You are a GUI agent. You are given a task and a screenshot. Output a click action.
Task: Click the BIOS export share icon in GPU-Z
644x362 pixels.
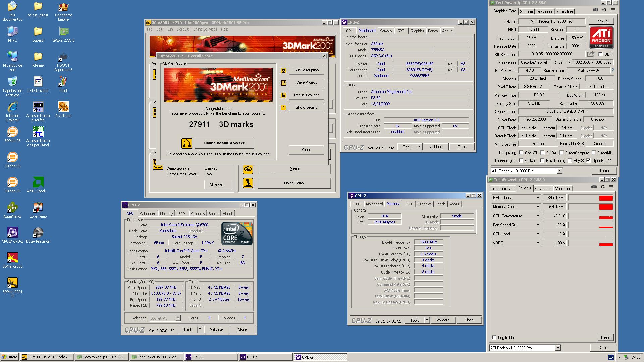point(591,54)
